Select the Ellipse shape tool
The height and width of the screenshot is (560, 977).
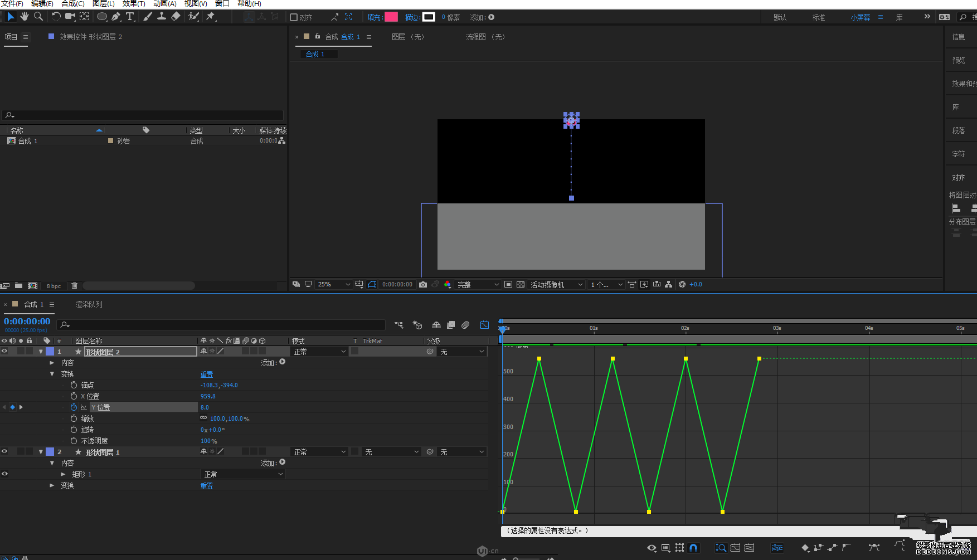point(102,17)
